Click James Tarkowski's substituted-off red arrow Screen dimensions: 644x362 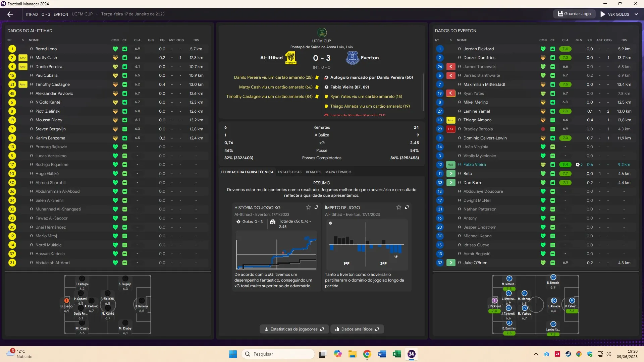[x=450, y=67]
